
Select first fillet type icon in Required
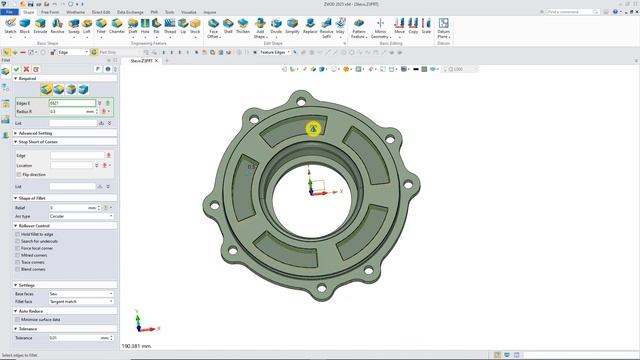tap(46, 89)
